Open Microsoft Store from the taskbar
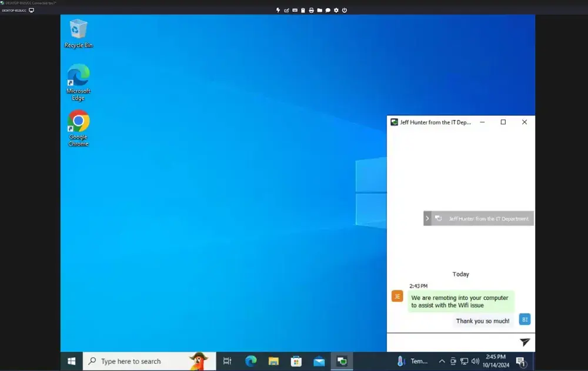Viewport: 588px width, 371px height. click(x=296, y=361)
